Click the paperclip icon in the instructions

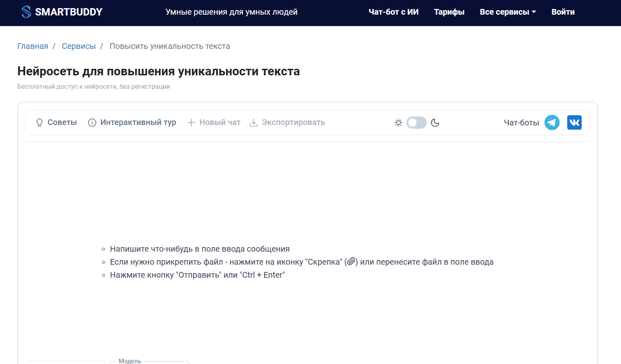351,262
